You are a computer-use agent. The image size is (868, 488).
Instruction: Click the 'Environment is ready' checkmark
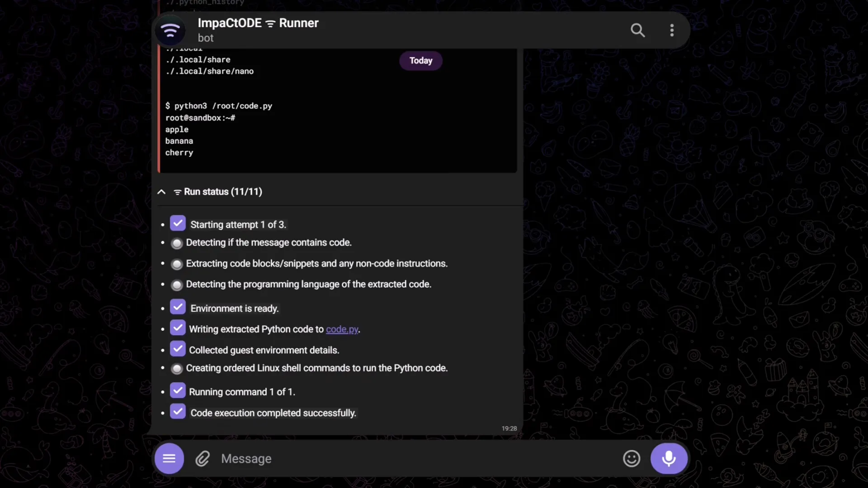(178, 307)
